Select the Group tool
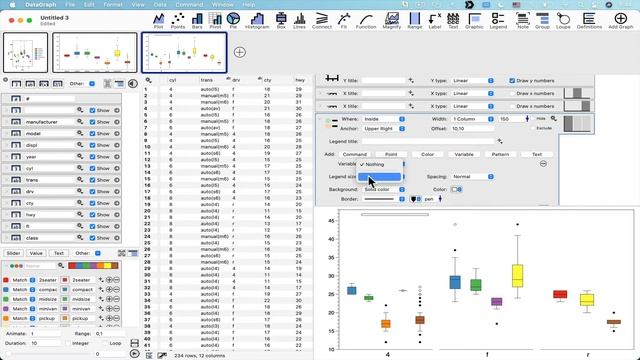Image resolution: width=640 pixels, height=360 pixels. tap(542, 20)
